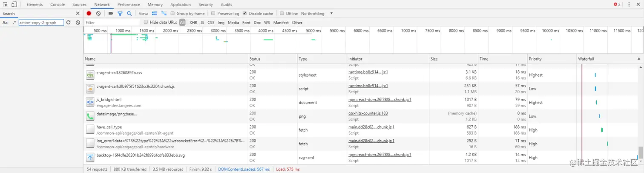Activate the inspect element picker icon
Image resolution: width=644 pixels, height=173 pixels.
(6, 4)
